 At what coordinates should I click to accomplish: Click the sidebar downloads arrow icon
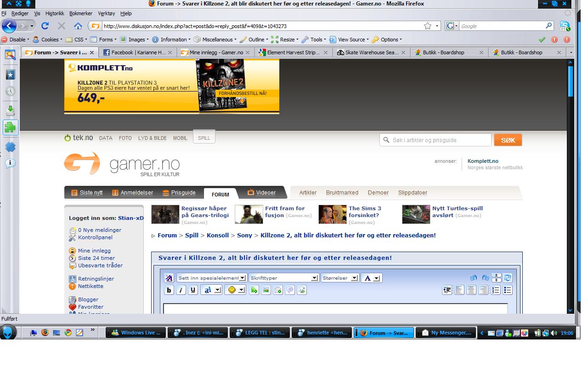point(10,110)
